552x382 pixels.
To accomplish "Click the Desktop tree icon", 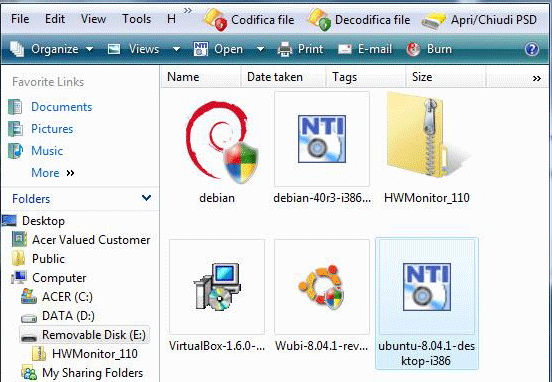I will [9, 221].
